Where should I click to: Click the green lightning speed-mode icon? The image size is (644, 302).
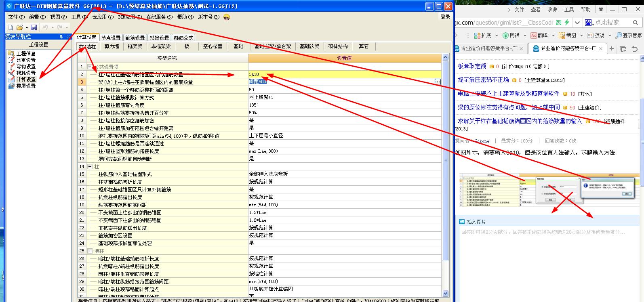[566, 23]
